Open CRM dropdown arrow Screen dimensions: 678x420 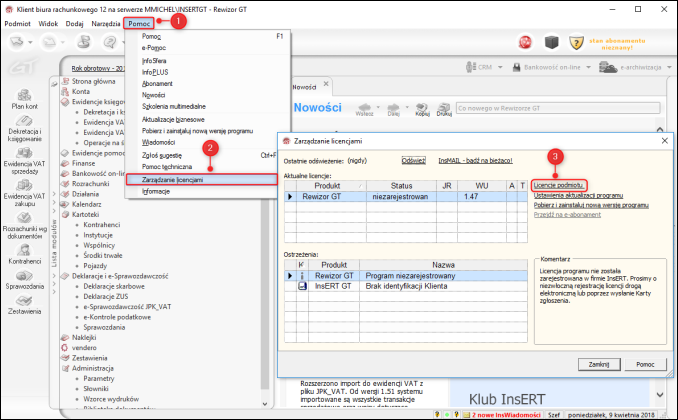(500, 67)
